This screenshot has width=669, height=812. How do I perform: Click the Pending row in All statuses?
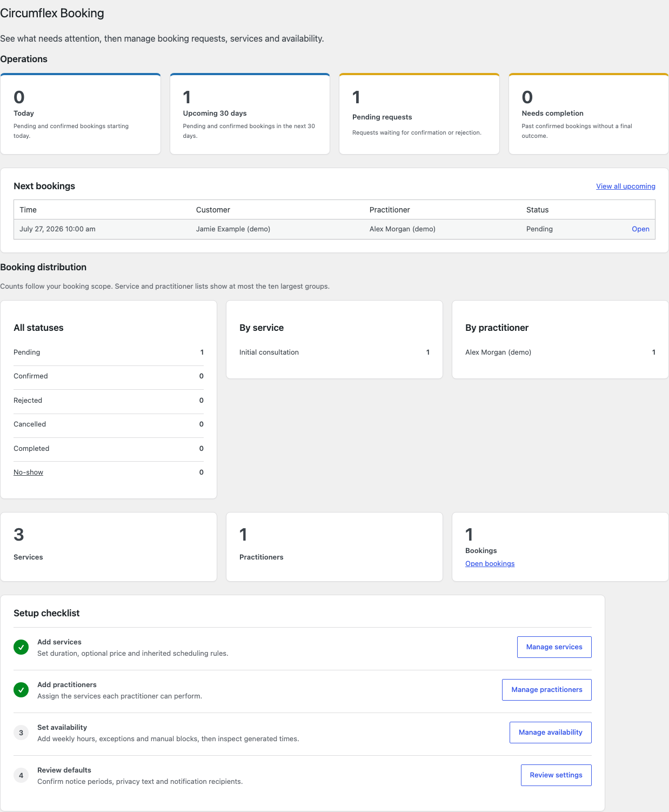click(109, 352)
